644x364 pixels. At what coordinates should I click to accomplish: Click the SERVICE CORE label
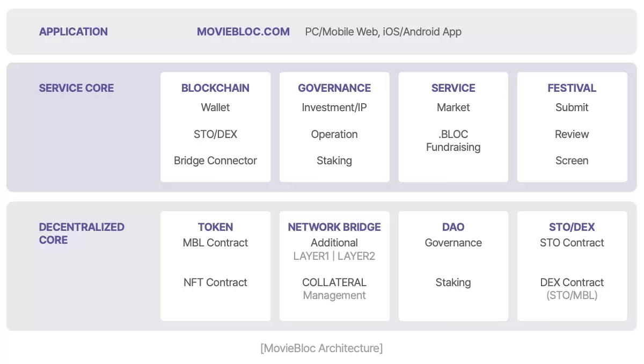click(x=76, y=88)
